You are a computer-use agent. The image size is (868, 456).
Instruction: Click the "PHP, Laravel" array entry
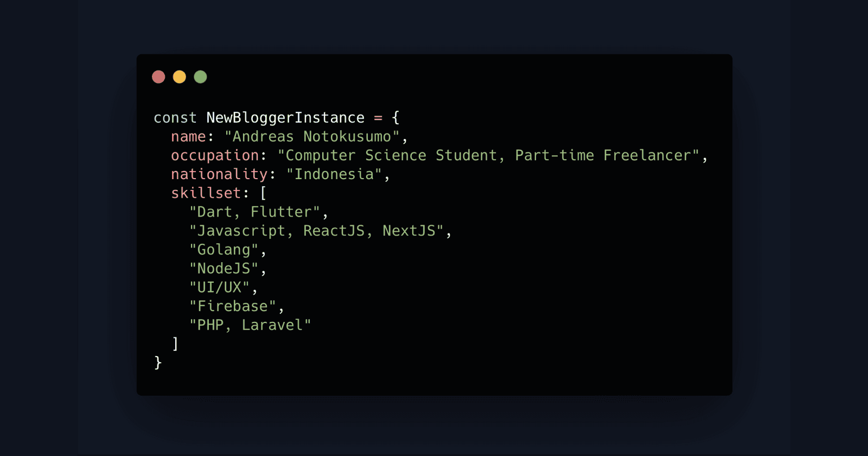click(250, 325)
